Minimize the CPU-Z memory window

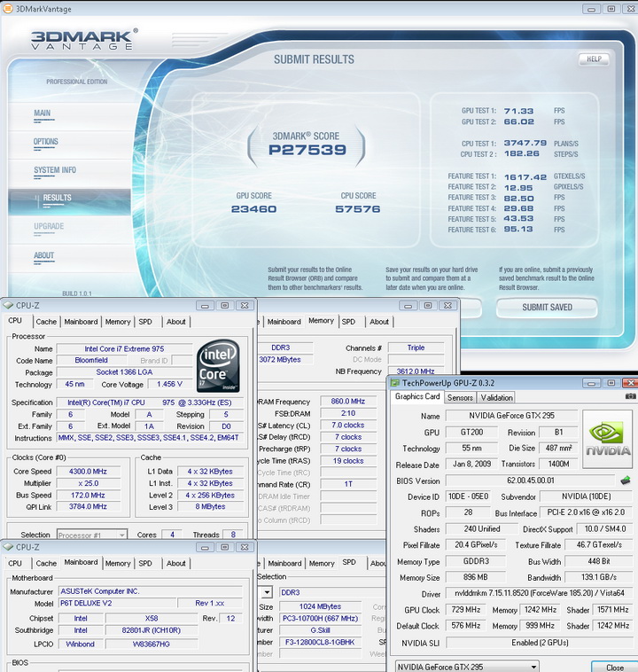pyautogui.click(x=408, y=305)
